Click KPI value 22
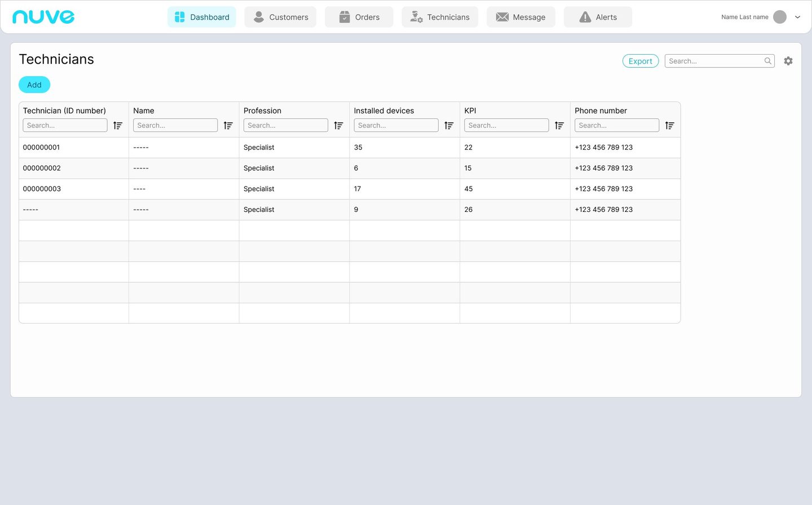 coord(469,147)
